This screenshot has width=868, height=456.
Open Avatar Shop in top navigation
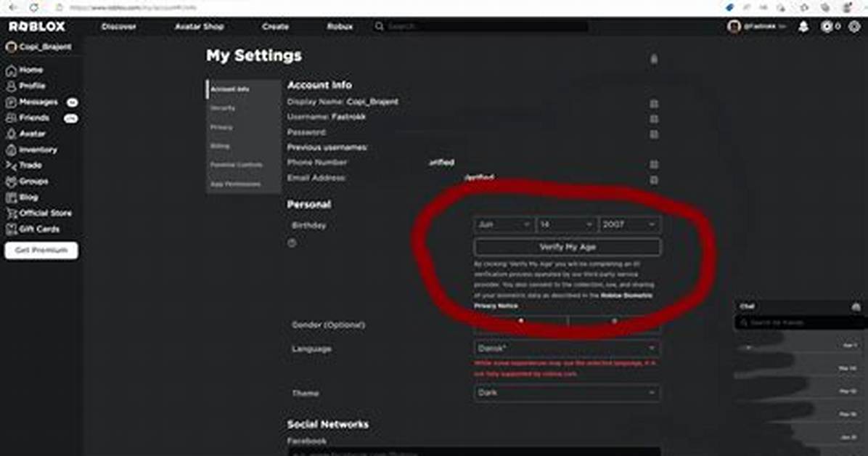[x=200, y=27]
